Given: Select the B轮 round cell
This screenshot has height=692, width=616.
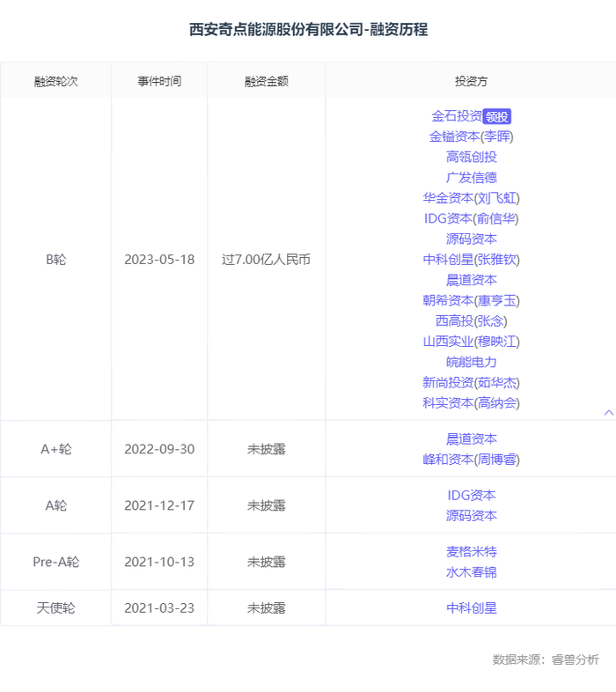Looking at the screenshot, I should (56, 260).
